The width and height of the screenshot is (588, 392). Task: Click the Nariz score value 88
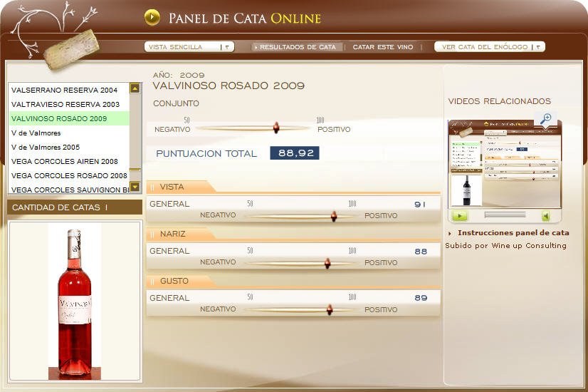tap(421, 252)
